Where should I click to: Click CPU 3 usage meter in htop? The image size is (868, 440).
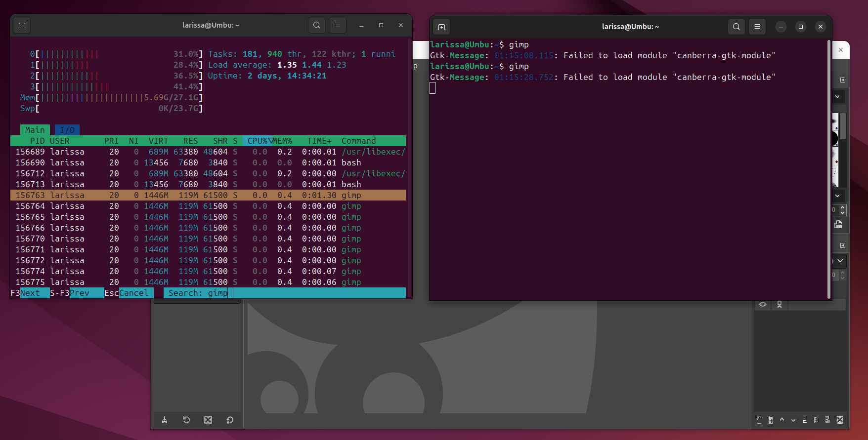(116, 86)
